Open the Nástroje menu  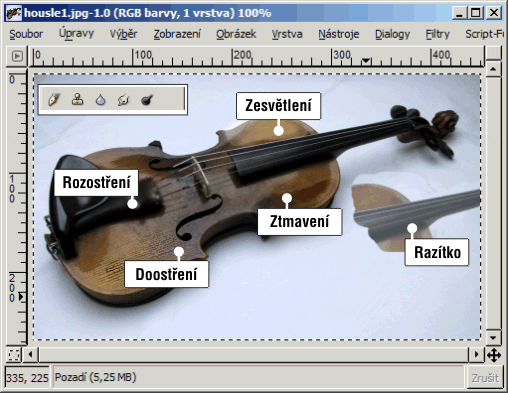[339, 34]
